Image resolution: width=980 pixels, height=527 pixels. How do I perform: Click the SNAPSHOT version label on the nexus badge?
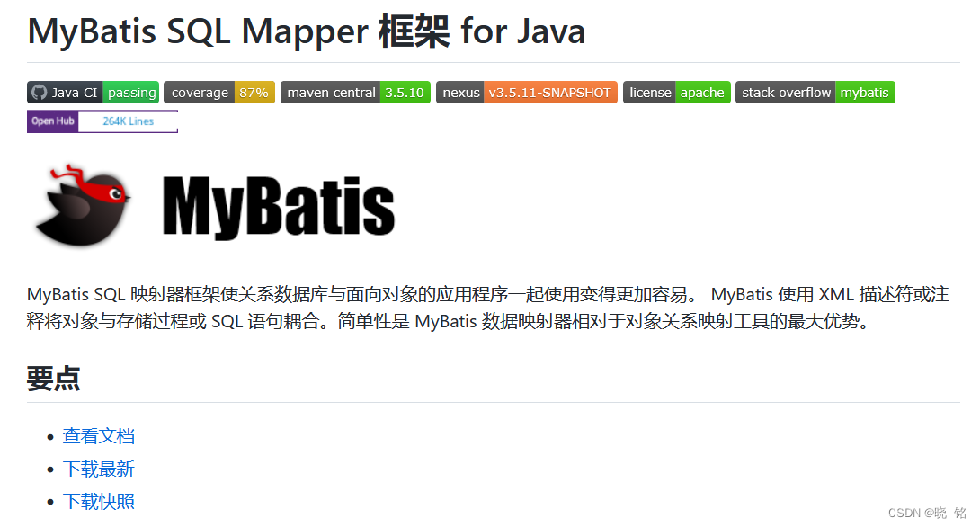coord(551,92)
